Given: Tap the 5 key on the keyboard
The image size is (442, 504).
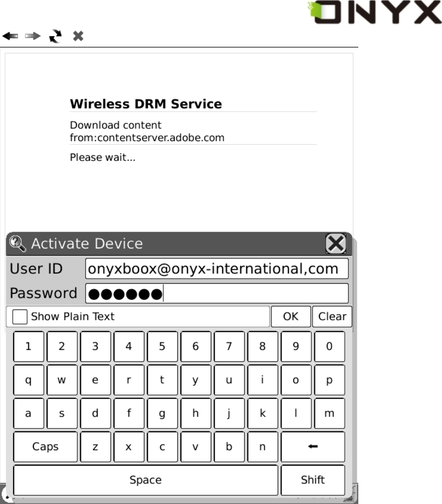Looking at the screenshot, I should [162, 346].
